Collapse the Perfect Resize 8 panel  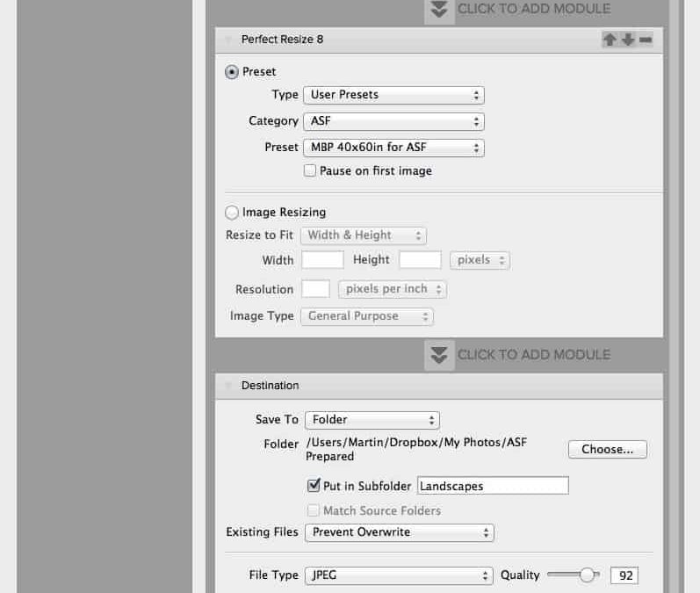pyautogui.click(x=229, y=40)
